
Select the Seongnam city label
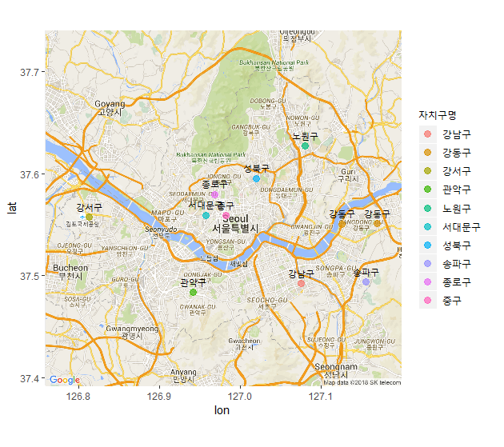[x=336, y=370]
